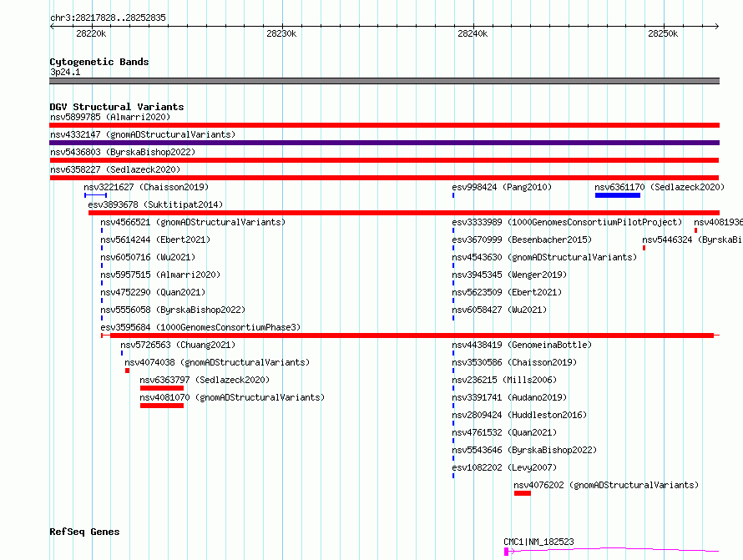The image size is (743, 560).
Task: Select the gray 3p24.1 cytogenetic band bar
Action: click(x=384, y=81)
